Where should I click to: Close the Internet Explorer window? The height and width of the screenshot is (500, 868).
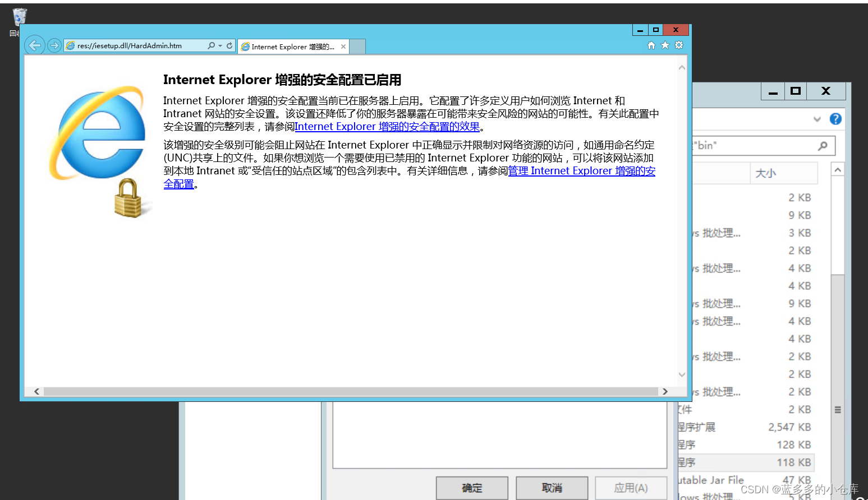coord(676,30)
